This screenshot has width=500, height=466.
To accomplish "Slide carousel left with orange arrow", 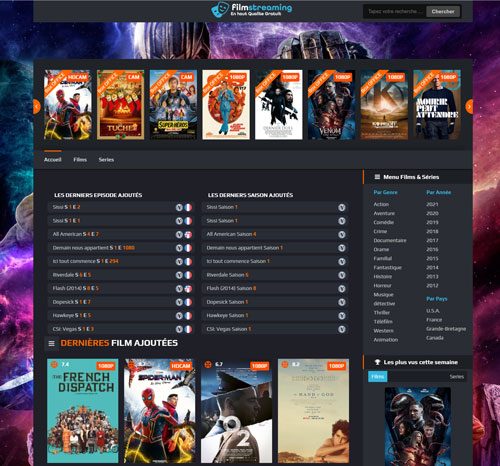I will [36, 107].
